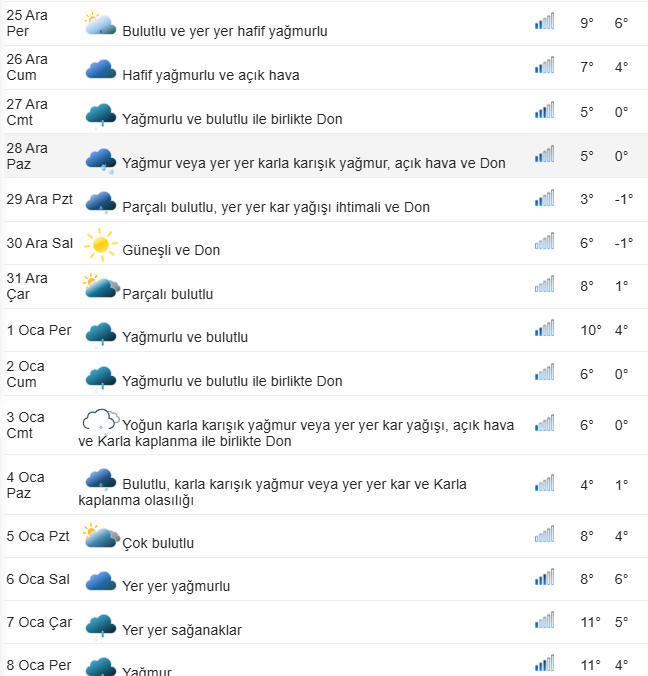
Task: Click the wind bars icon for 25 Ara Per
Action: pos(544,21)
